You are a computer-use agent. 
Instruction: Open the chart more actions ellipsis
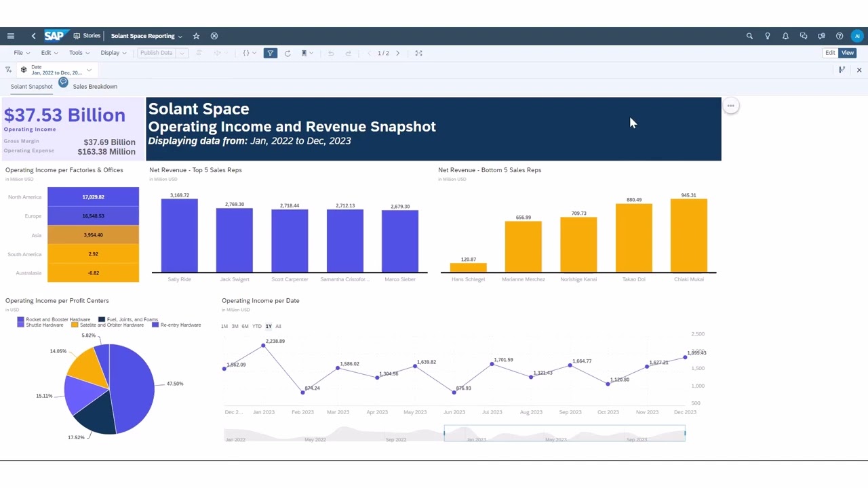tap(730, 106)
